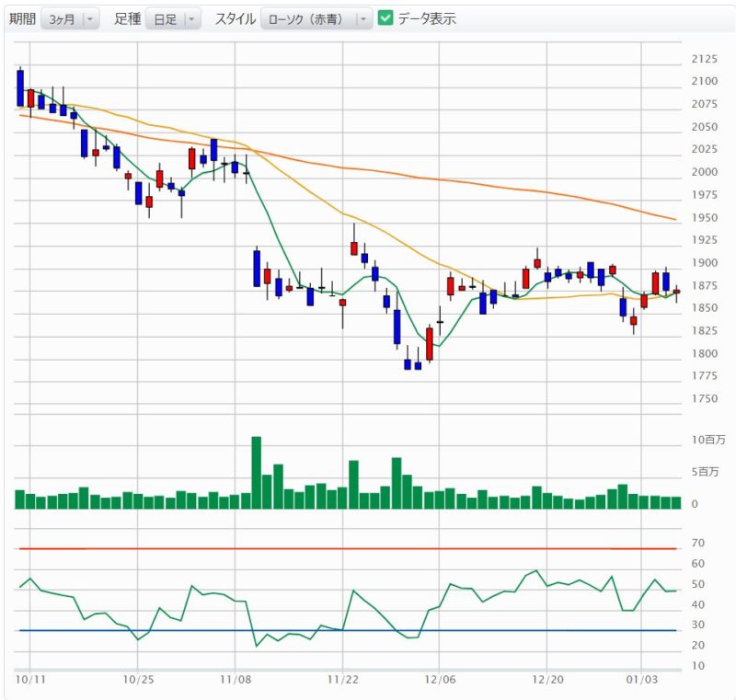The height and width of the screenshot is (700, 736).
Task: Click the 10 RSI axis label
Action: pyautogui.click(x=698, y=666)
